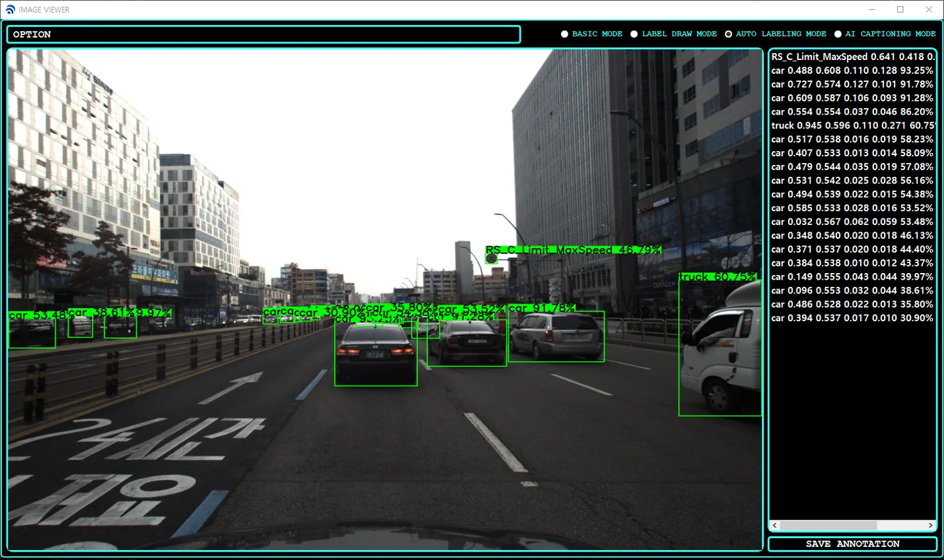Select the car 0.517 0.538 58.23% row

(853, 139)
